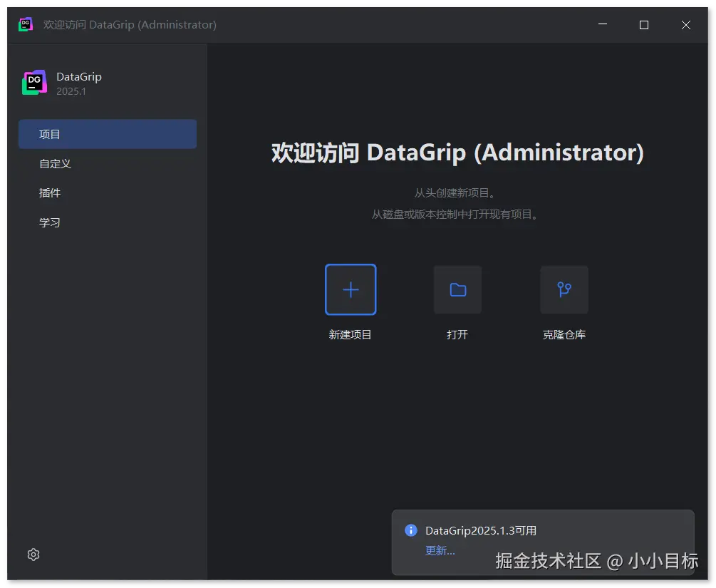Click the 2025.1 version text

point(71,91)
